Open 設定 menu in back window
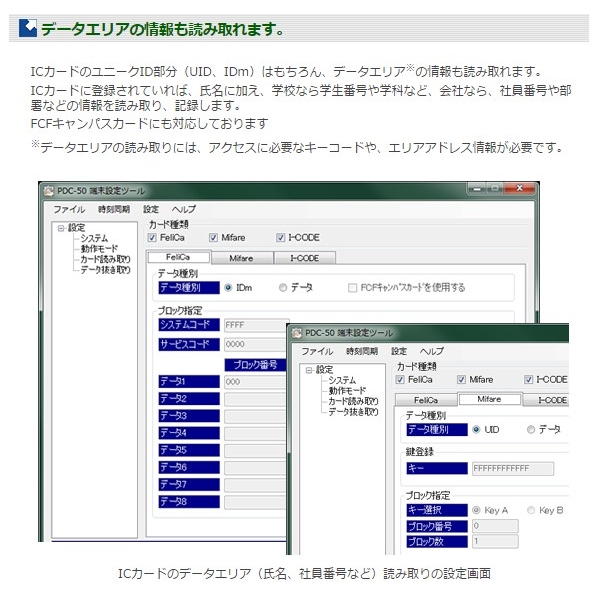 (151, 209)
